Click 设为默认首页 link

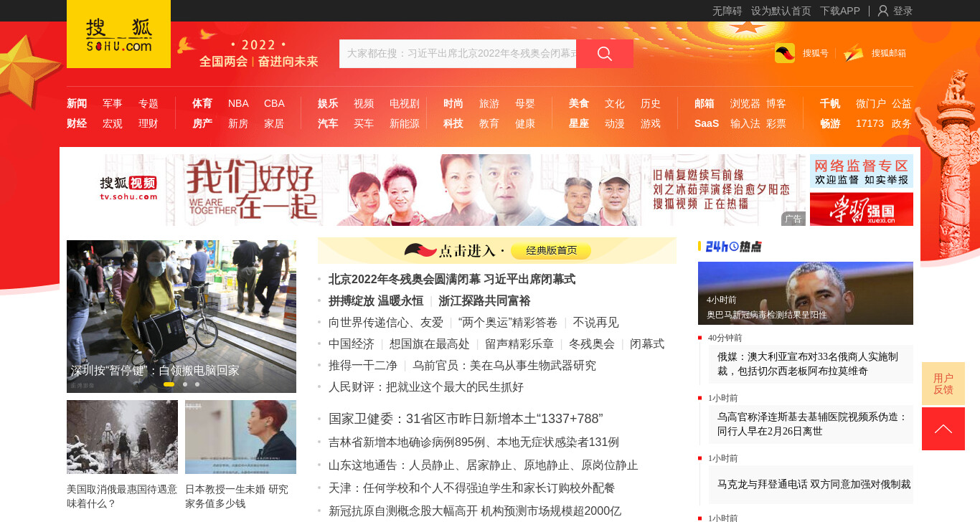point(781,11)
